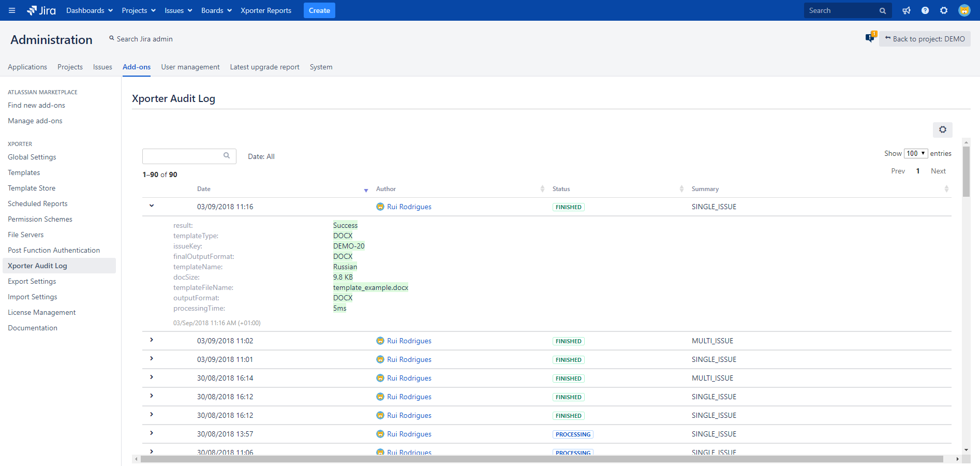Open the feedback megaphone icon
Screen dimensions: 980x466
907,10
